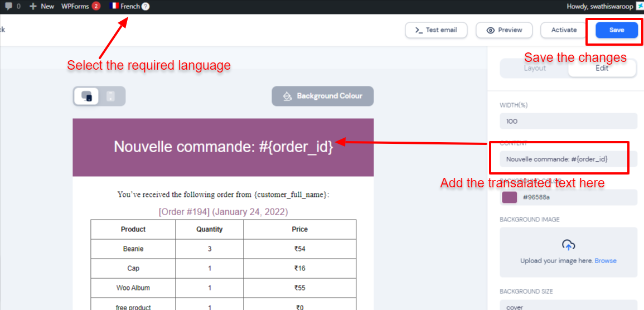Click the Beanie quantity 3 cell
The height and width of the screenshot is (310, 644).
210,249
